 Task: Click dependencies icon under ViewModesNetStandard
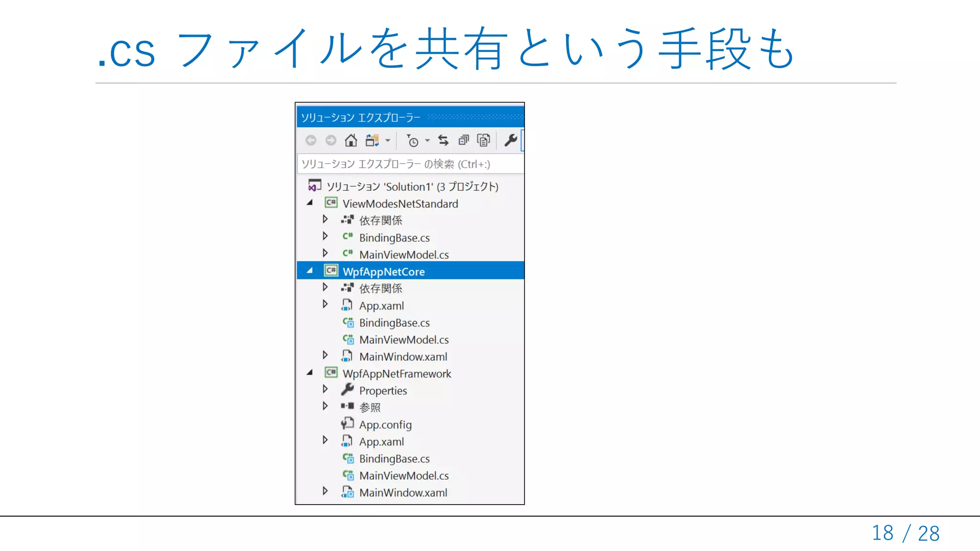347,220
